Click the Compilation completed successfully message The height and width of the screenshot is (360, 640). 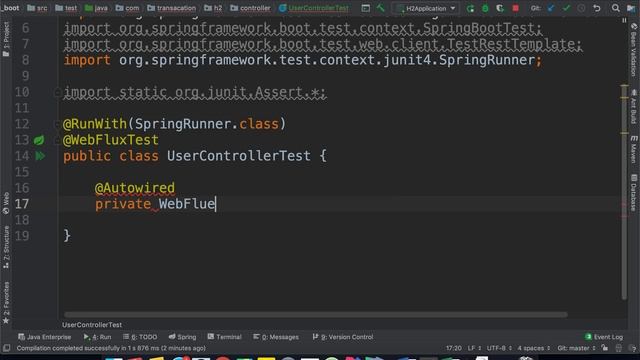111,348
